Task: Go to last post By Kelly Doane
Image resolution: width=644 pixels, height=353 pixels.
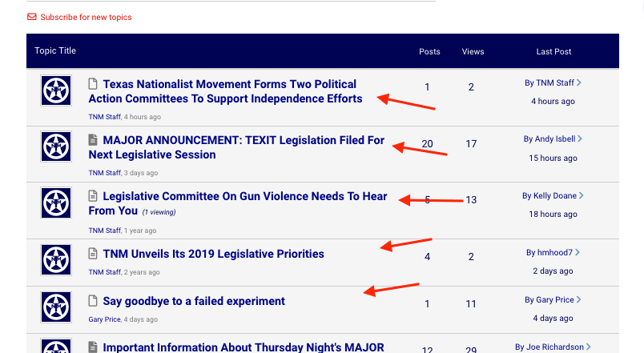Action: pyautogui.click(x=549, y=196)
